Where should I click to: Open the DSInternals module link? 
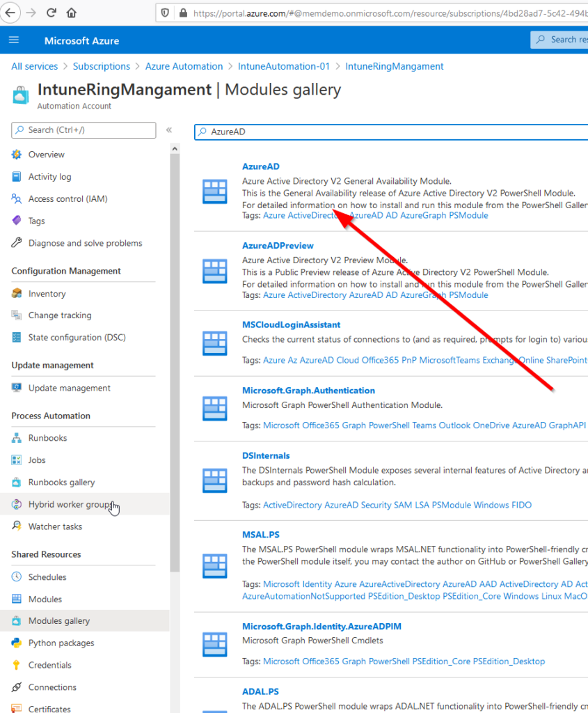tap(266, 455)
